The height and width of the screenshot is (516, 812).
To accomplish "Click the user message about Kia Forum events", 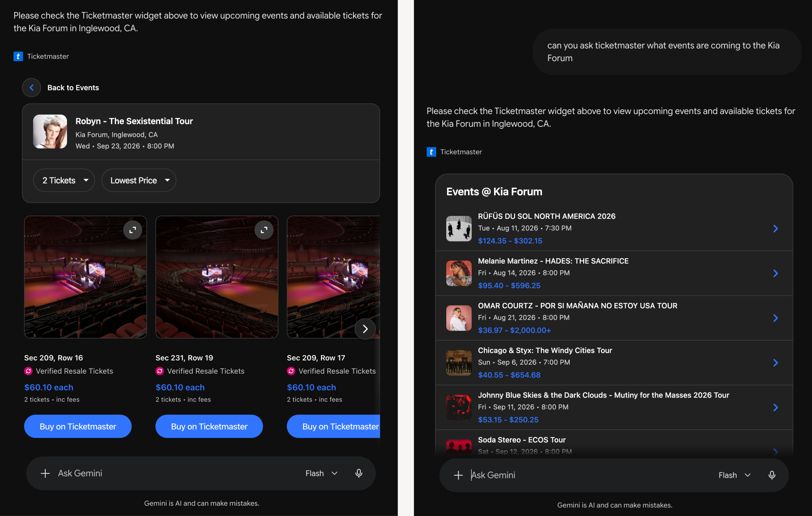I will (x=667, y=52).
